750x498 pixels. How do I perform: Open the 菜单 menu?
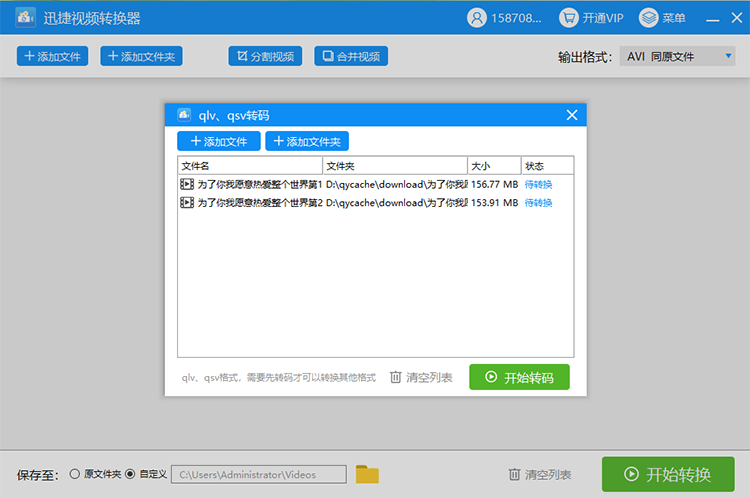(662, 18)
